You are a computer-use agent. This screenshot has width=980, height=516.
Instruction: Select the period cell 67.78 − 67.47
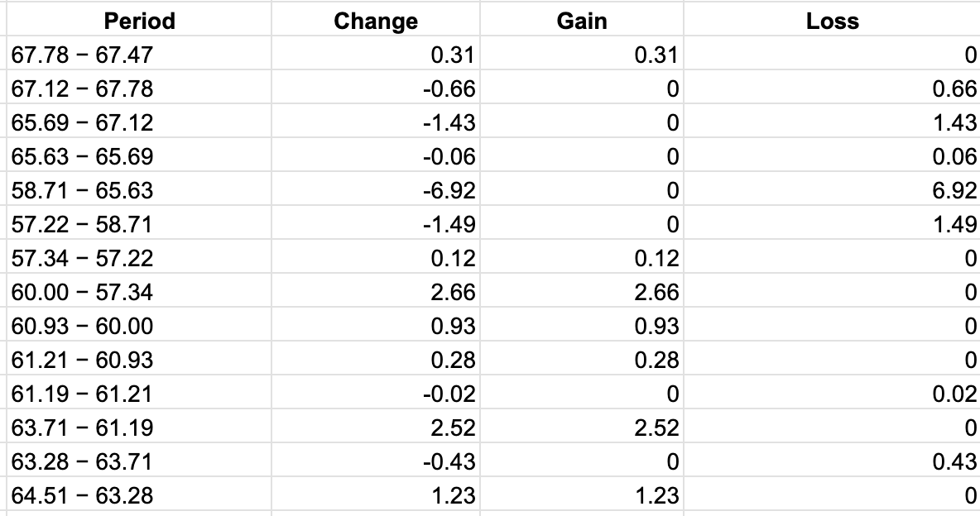(x=83, y=55)
